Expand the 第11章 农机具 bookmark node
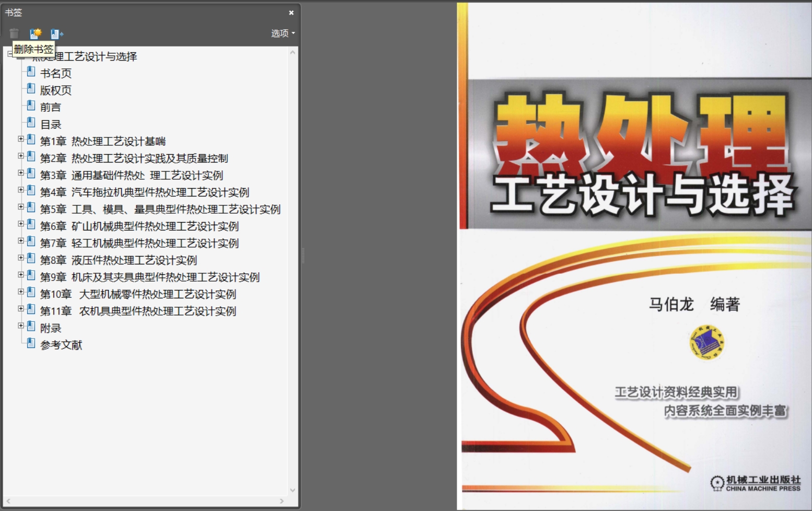The width and height of the screenshot is (812, 511). [x=21, y=309]
